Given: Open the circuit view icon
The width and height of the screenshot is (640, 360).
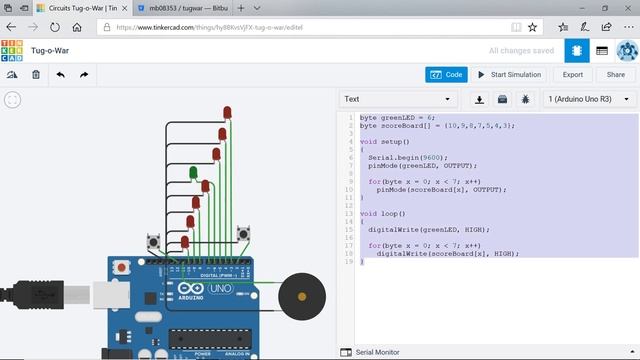Looking at the screenshot, I should 577,51.
